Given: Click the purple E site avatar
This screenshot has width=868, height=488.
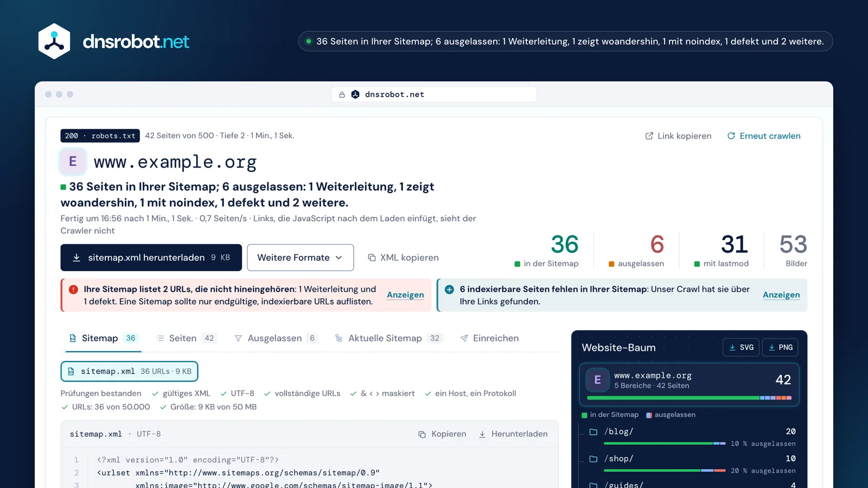Looking at the screenshot, I should pos(73,162).
